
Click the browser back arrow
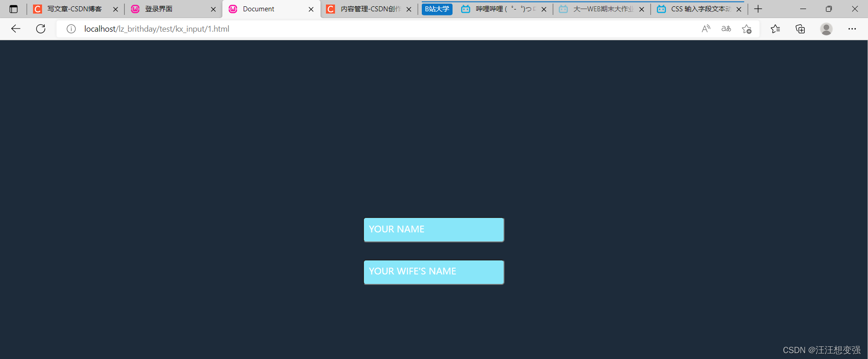pyautogui.click(x=16, y=29)
